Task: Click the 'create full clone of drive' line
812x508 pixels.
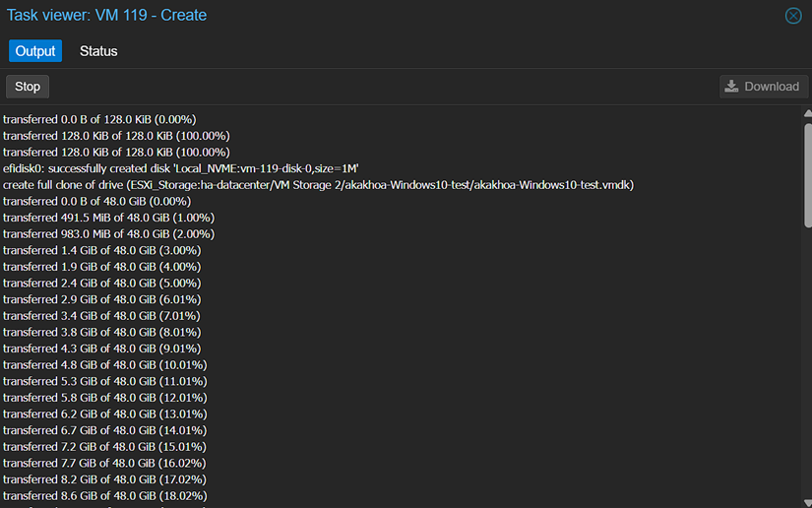Action: click(318, 185)
